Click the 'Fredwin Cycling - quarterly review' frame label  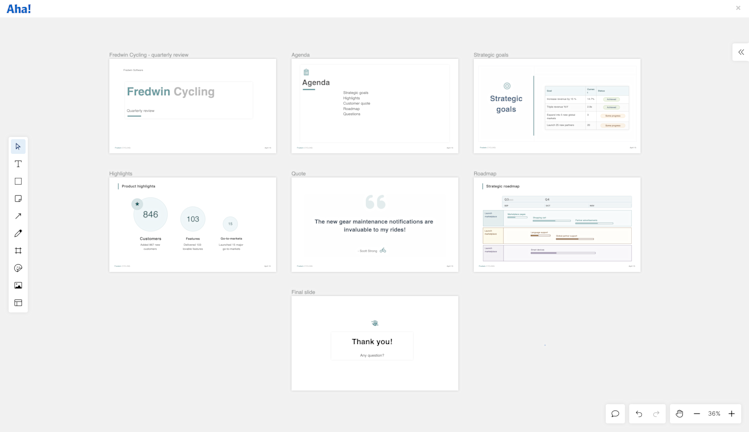click(x=149, y=55)
